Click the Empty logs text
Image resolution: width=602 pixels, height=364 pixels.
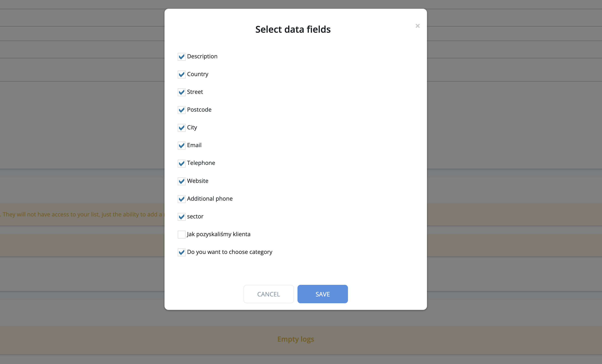(296, 339)
